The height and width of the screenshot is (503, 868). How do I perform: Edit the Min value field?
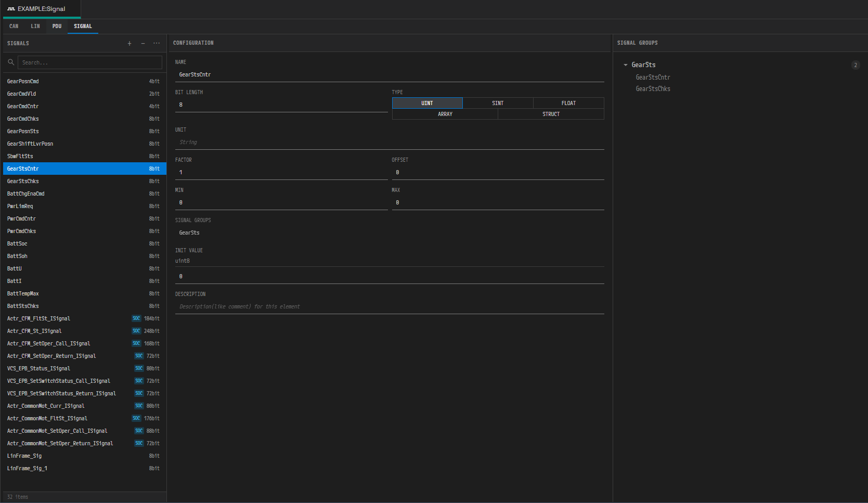click(x=281, y=203)
